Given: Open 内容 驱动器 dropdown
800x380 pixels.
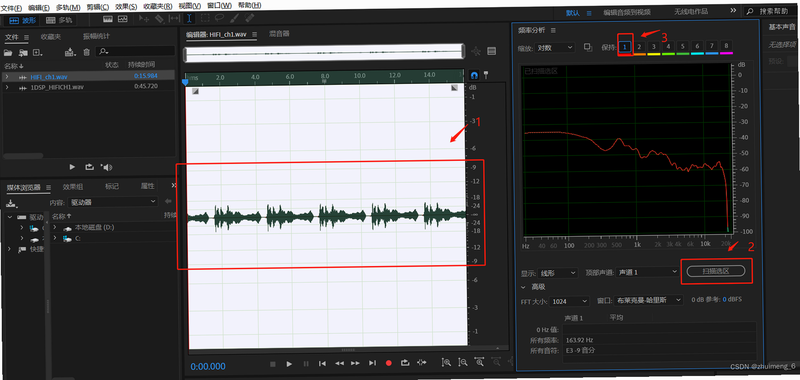Looking at the screenshot, I should [112, 202].
